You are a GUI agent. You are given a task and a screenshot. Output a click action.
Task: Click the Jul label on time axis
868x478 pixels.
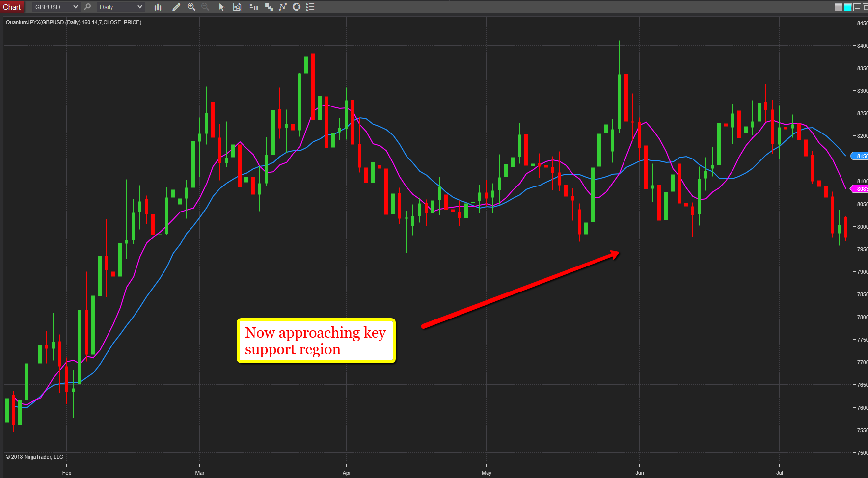pyautogui.click(x=780, y=473)
